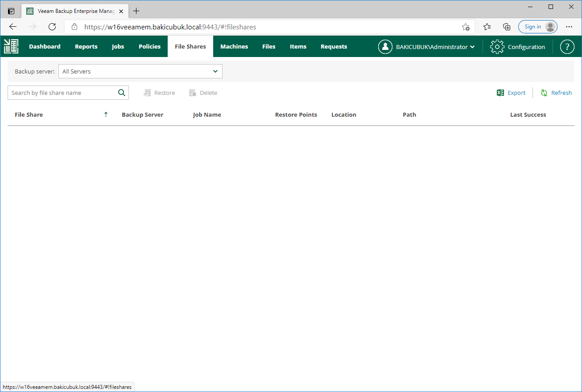Refresh the file shares list
Viewport: 582px width, 392px height.
click(556, 93)
